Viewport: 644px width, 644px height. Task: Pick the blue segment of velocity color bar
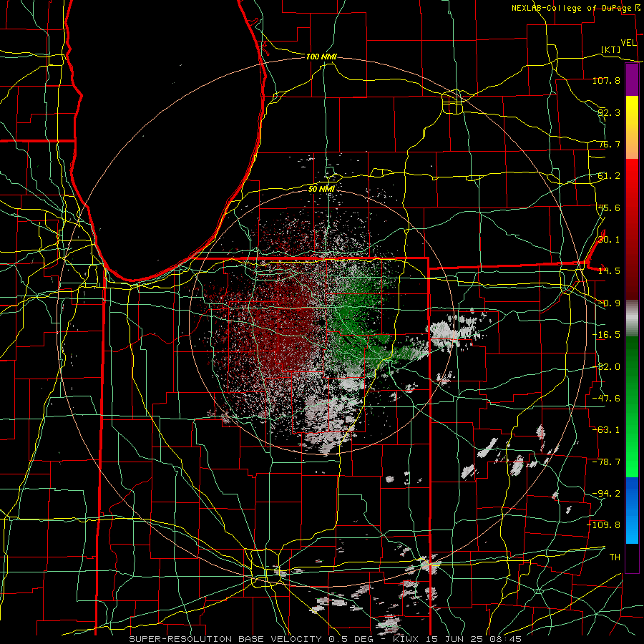pos(632,510)
